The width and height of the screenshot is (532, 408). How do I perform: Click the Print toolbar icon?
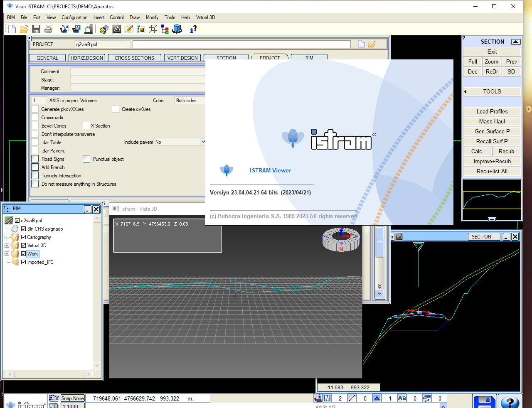48,29
